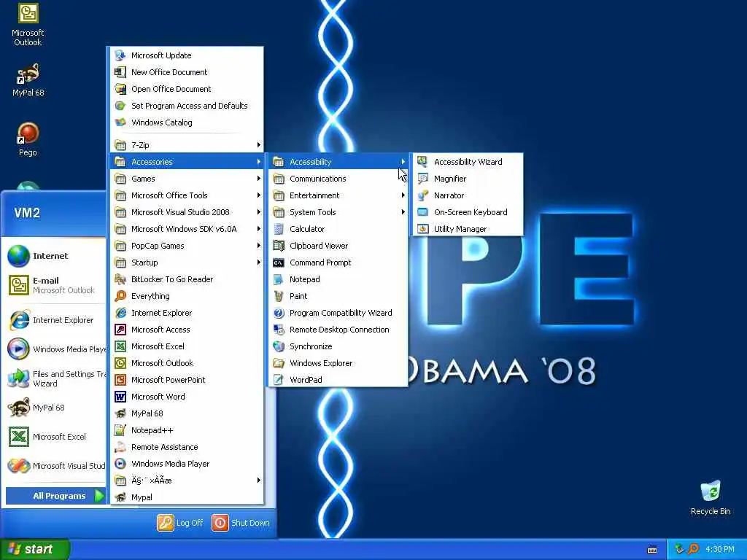Click the Microsoft Word icon
747x560 pixels.
(120, 397)
